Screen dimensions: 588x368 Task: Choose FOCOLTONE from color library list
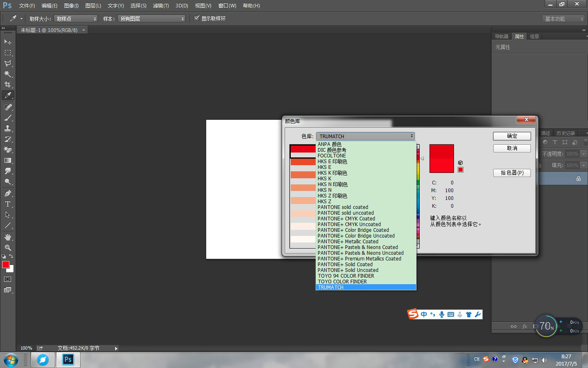coord(366,156)
